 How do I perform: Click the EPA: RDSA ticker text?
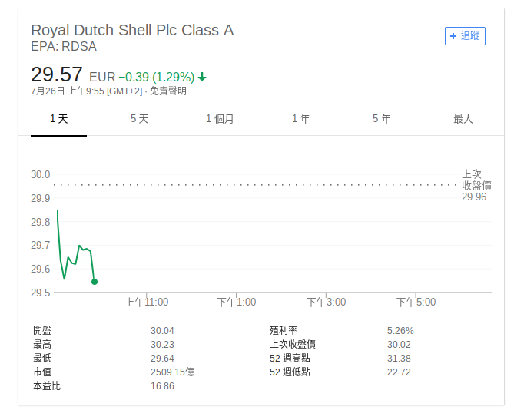64,47
